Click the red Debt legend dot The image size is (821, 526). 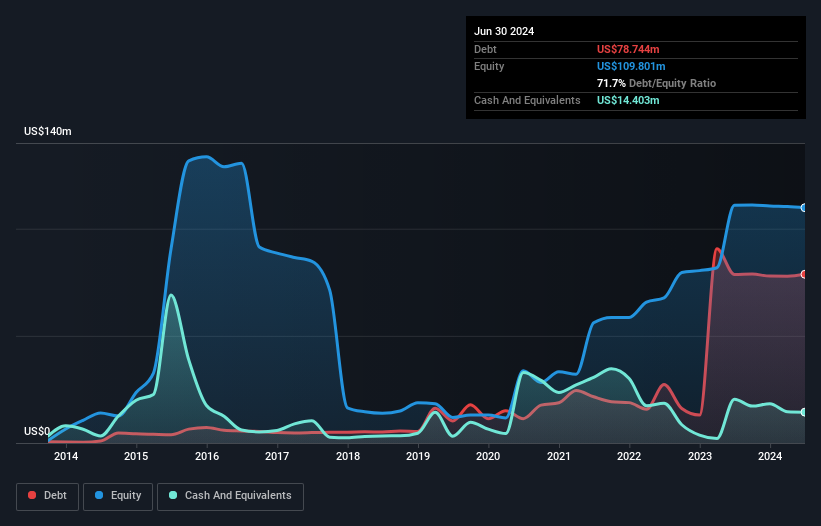32,495
